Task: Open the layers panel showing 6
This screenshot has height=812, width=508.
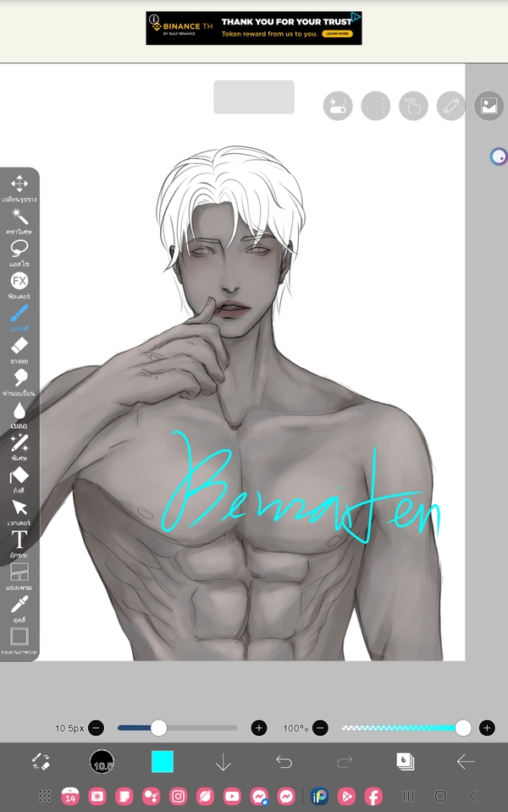Action: click(405, 761)
